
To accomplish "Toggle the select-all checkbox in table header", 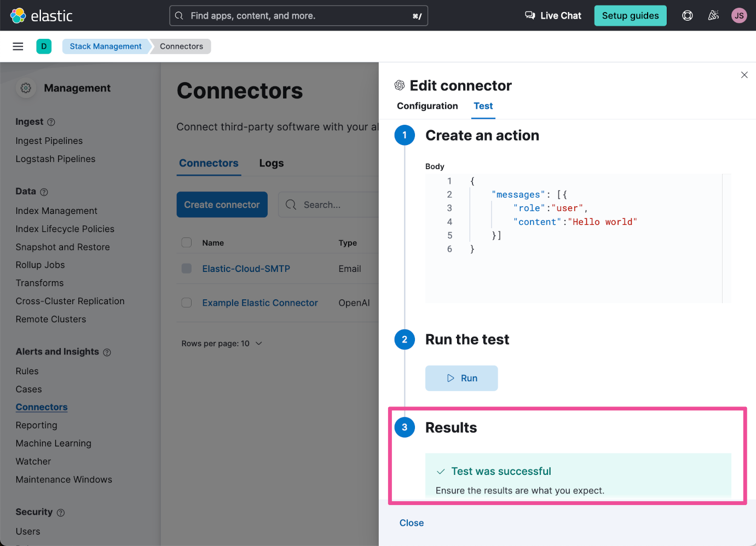I will click(187, 243).
